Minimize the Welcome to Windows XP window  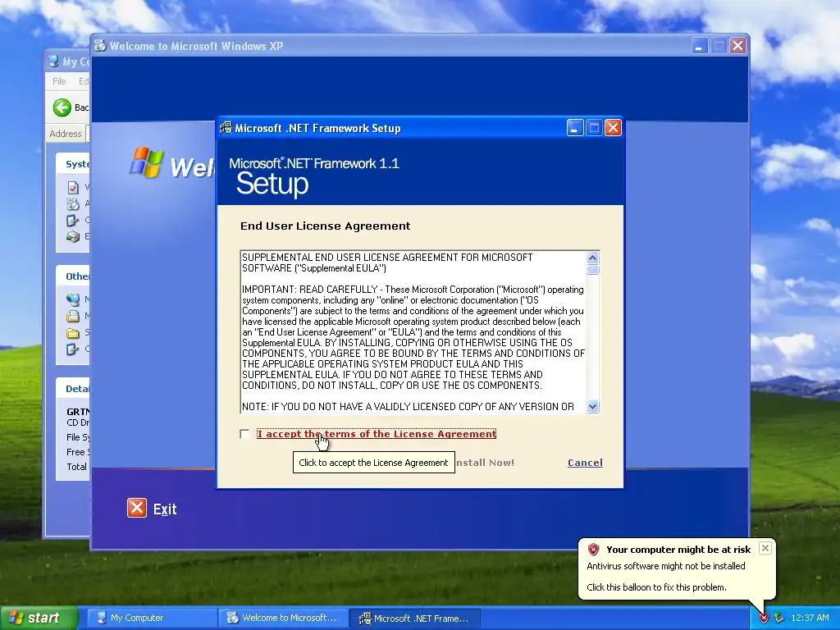699,46
